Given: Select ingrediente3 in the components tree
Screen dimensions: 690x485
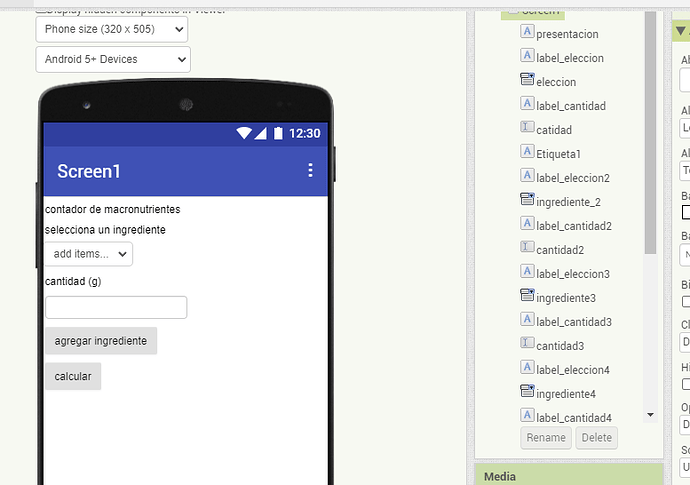Looking at the screenshot, I should [565, 298].
